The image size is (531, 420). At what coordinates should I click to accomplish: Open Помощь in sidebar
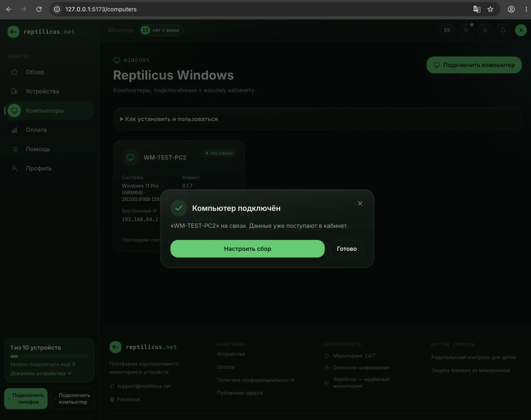(49, 149)
